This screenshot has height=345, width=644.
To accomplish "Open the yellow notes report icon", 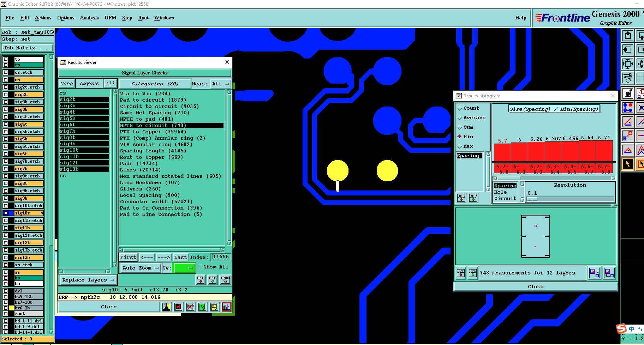I will pos(214,307).
